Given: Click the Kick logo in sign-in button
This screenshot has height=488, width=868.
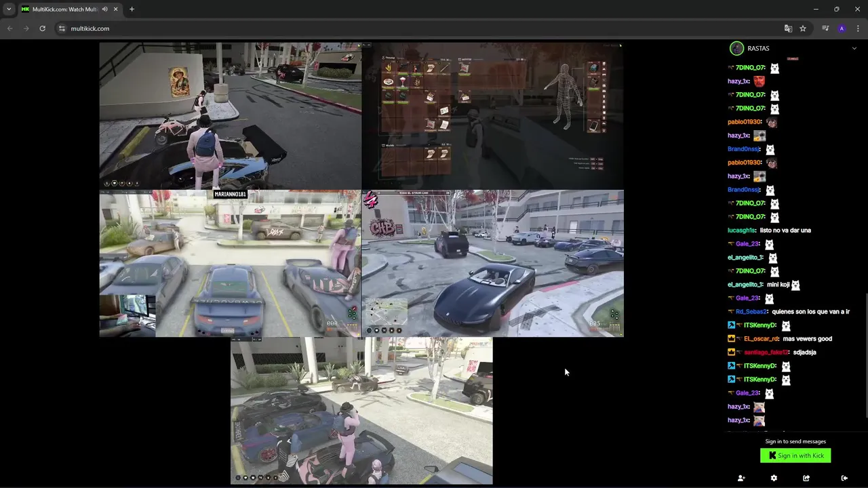Looking at the screenshot, I should coord(772,455).
